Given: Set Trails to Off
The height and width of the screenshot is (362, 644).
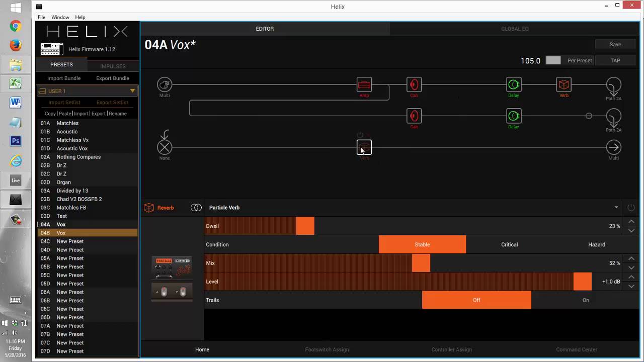Looking at the screenshot, I should click(476, 300).
